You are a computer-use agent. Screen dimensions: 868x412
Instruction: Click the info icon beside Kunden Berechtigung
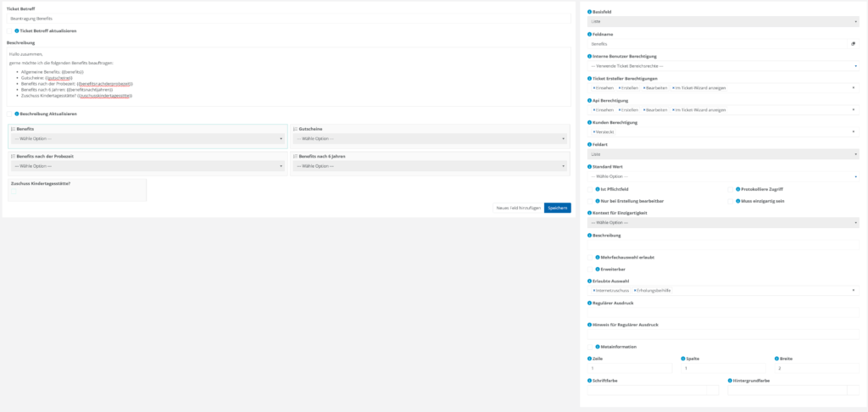tap(590, 122)
